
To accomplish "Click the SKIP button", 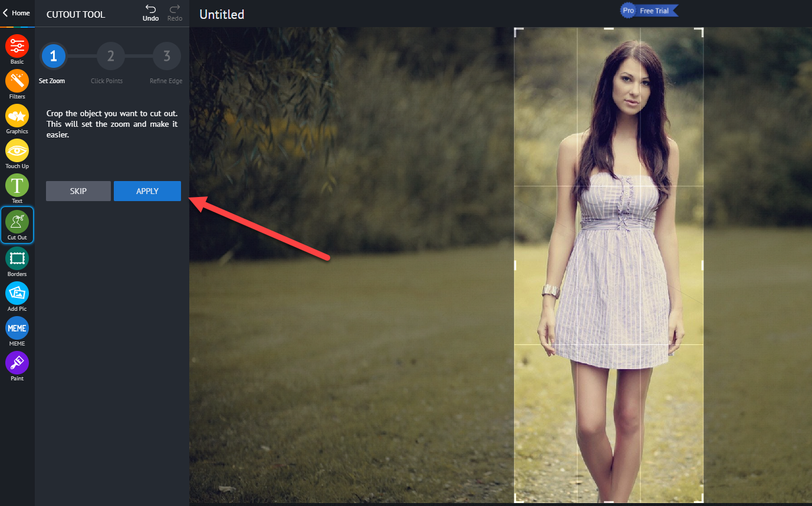I will pos(78,191).
